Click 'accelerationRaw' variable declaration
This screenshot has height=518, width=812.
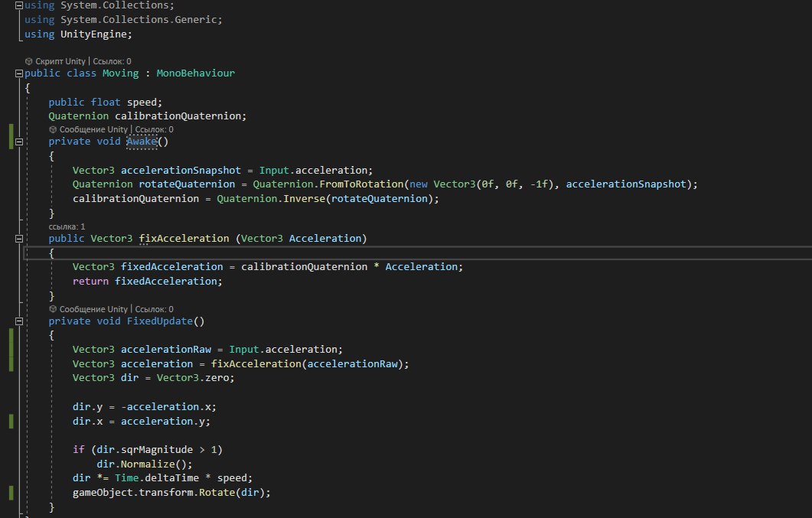166,350
